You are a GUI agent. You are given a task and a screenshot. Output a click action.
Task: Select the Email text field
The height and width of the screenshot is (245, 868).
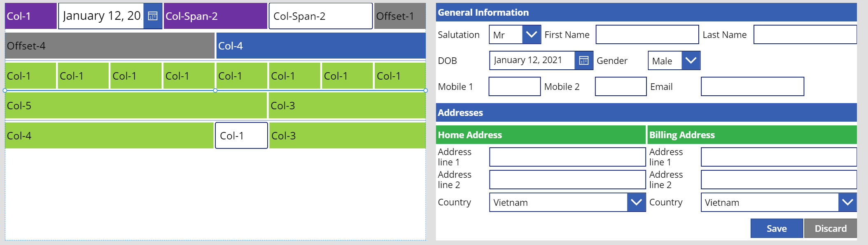click(752, 87)
